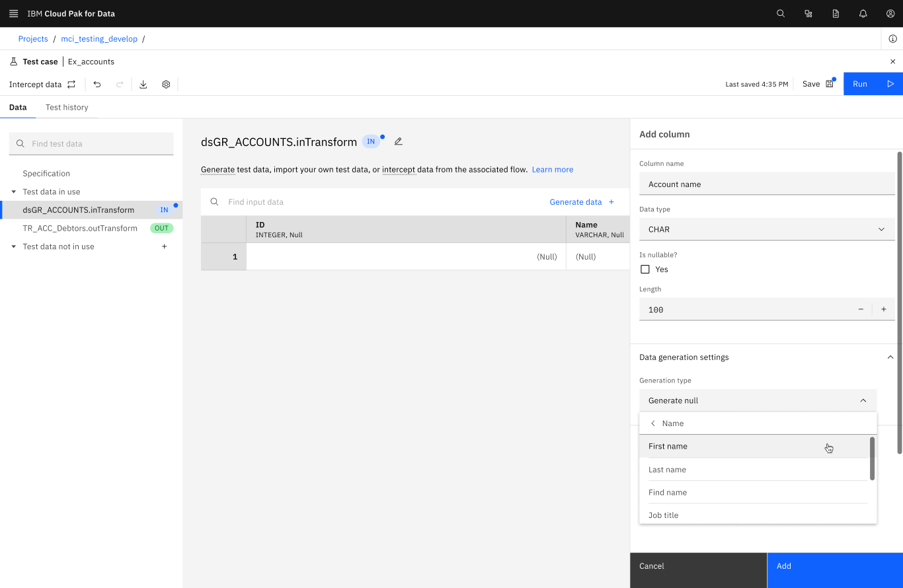Open the notifications bell
Viewport: 903px width, 588px height.
click(863, 13)
